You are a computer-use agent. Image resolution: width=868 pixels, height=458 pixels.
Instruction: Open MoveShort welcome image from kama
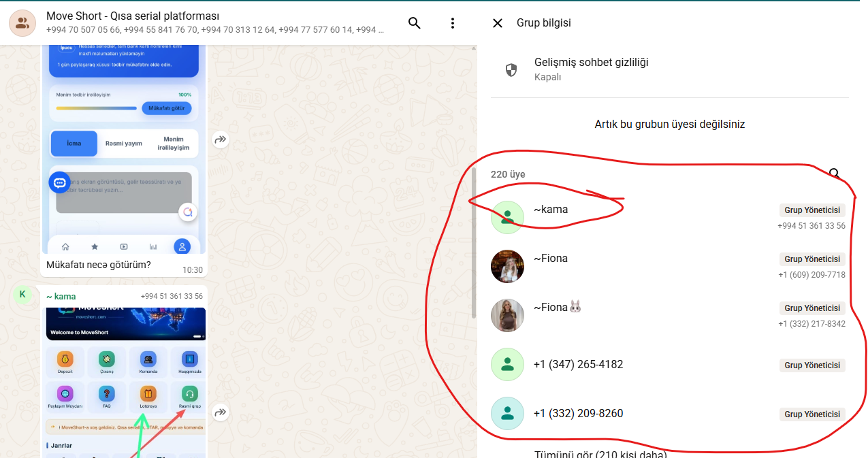[x=126, y=381]
